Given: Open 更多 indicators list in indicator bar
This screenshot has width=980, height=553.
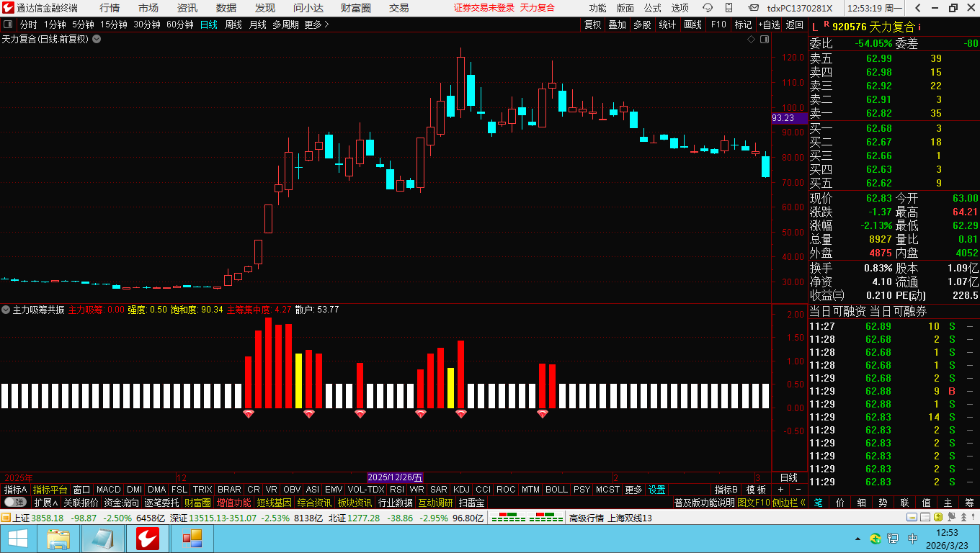Looking at the screenshot, I should (x=633, y=490).
